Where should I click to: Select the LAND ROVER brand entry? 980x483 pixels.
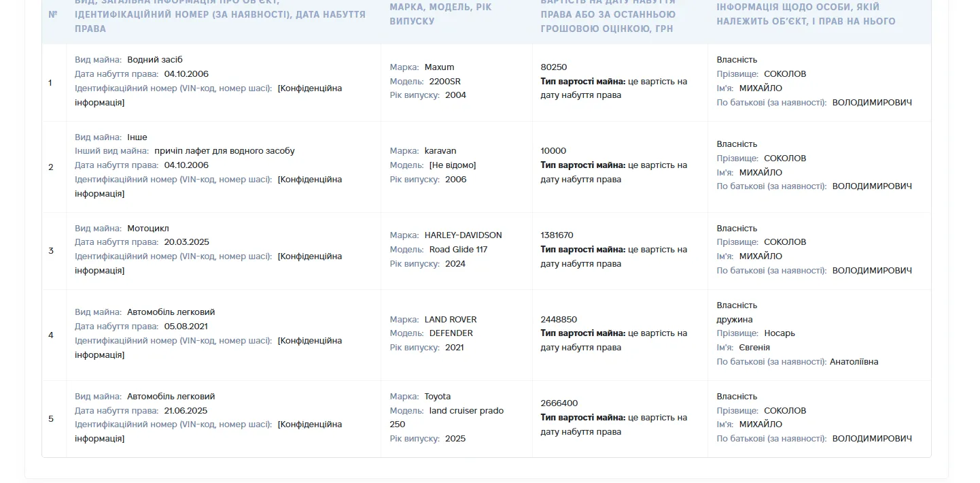tap(451, 320)
